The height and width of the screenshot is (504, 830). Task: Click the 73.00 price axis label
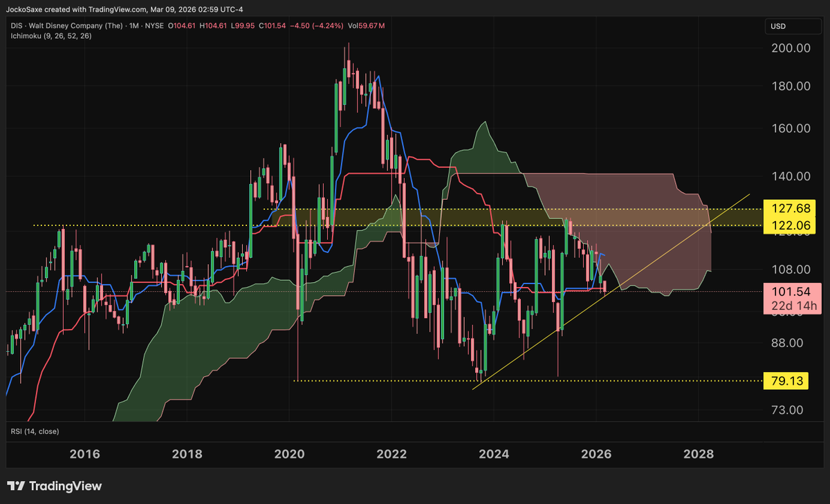point(787,410)
